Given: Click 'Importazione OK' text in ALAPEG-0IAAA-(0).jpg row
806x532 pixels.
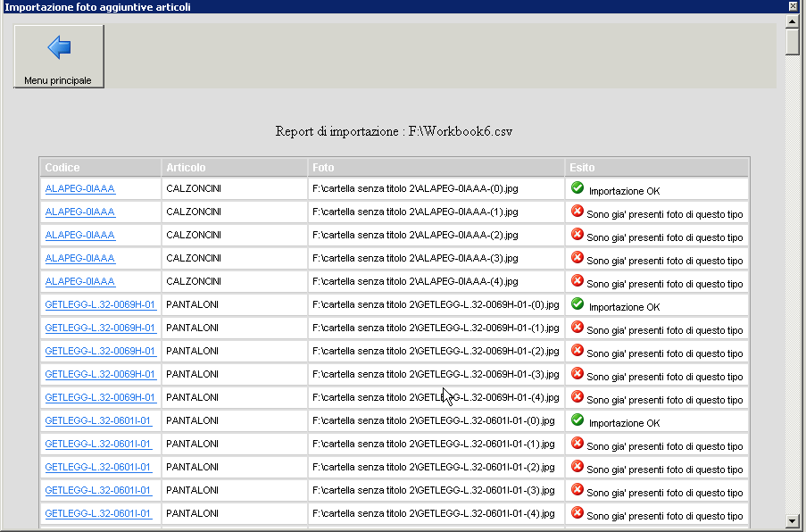Looking at the screenshot, I should pyautogui.click(x=625, y=191).
